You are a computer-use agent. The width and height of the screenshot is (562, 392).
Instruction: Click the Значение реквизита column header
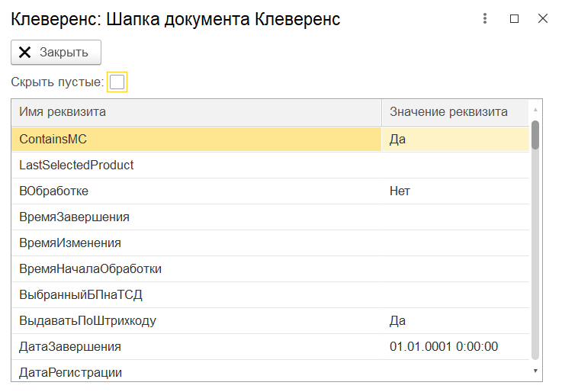point(455,112)
